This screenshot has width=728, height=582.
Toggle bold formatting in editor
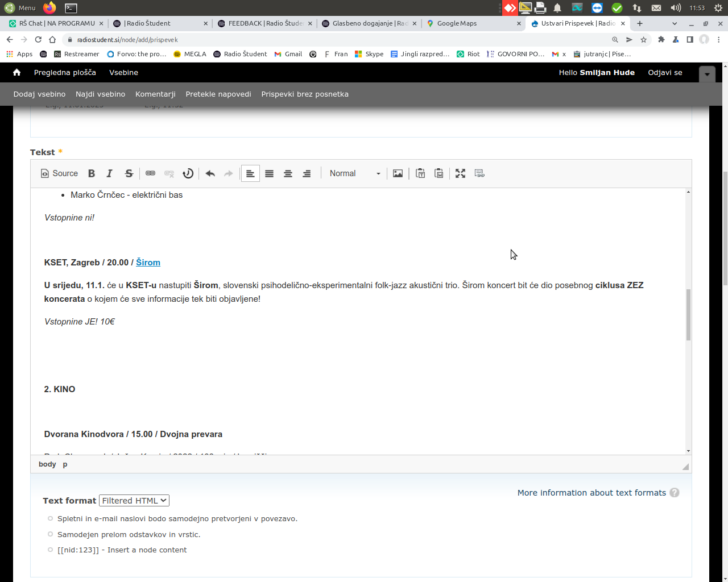click(92, 173)
